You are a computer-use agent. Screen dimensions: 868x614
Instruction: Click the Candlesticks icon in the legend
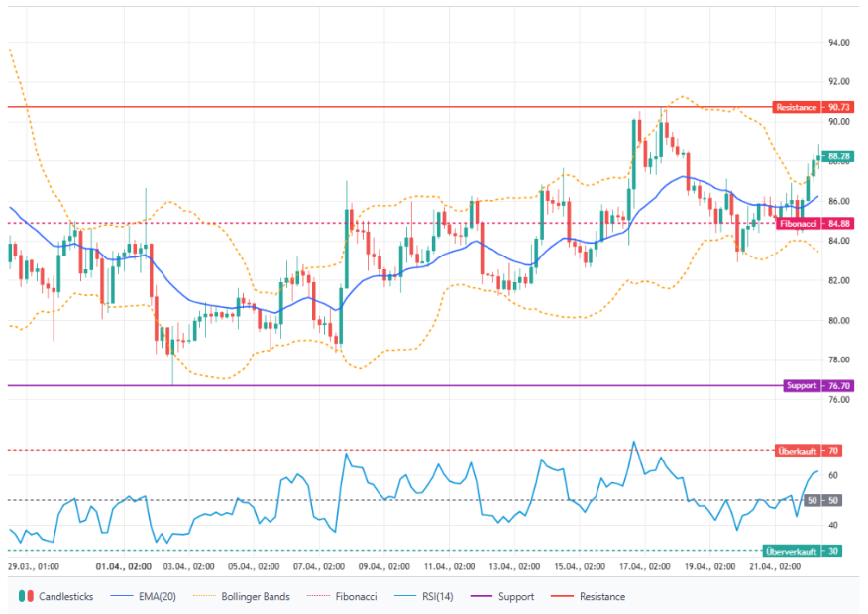click(x=25, y=597)
